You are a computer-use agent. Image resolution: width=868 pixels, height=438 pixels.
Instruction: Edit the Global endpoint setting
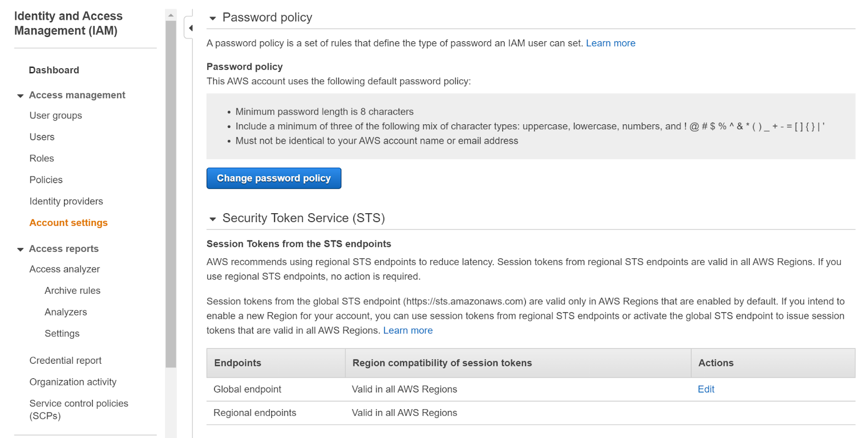pos(706,389)
